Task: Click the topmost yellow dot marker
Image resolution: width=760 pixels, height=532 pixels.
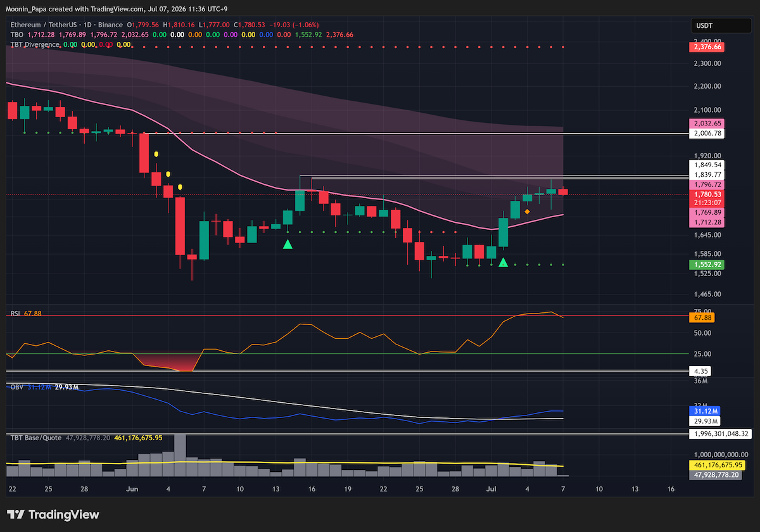Action: [156, 153]
